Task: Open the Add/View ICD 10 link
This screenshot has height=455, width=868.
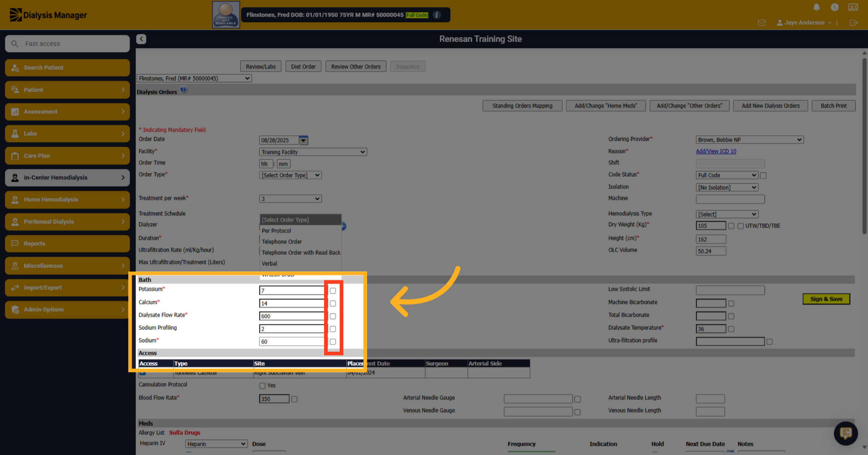Action: (716, 151)
